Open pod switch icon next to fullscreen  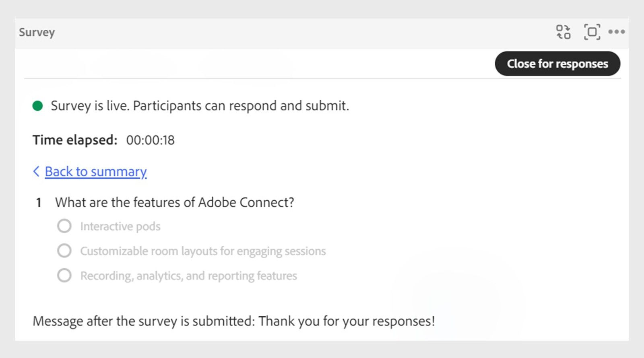(x=563, y=32)
